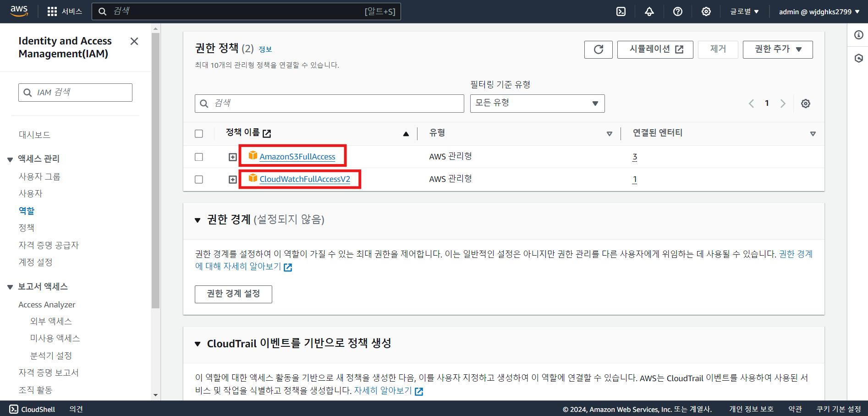
Task: Open 자격 증명 공급자 in sidebar
Action: [49, 245]
